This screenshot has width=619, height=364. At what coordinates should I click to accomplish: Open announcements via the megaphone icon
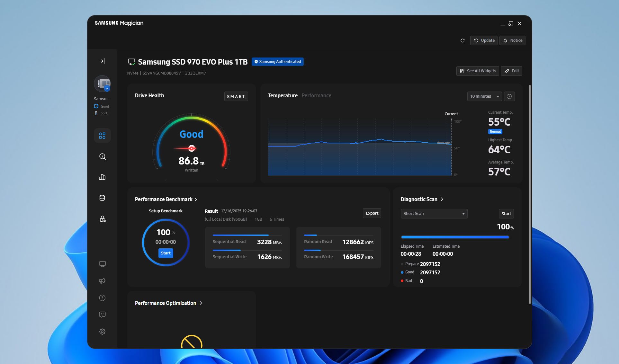coord(102,281)
